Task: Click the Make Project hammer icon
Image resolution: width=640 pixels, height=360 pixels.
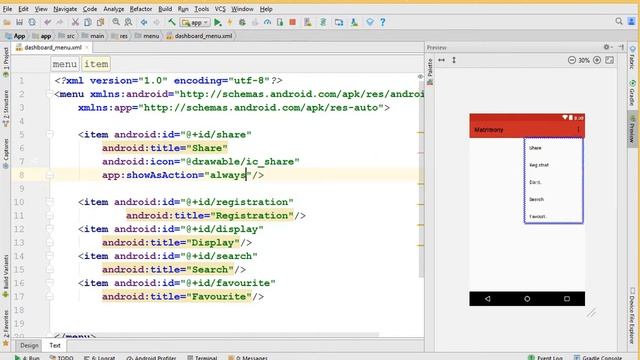Action: click(x=172, y=22)
